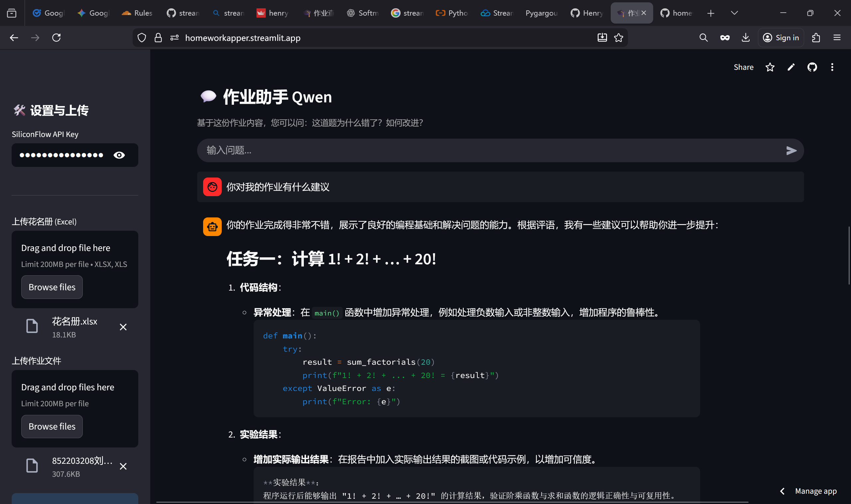The width and height of the screenshot is (851, 504).
Task: Bookmark this page with star icon
Action: click(618, 38)
